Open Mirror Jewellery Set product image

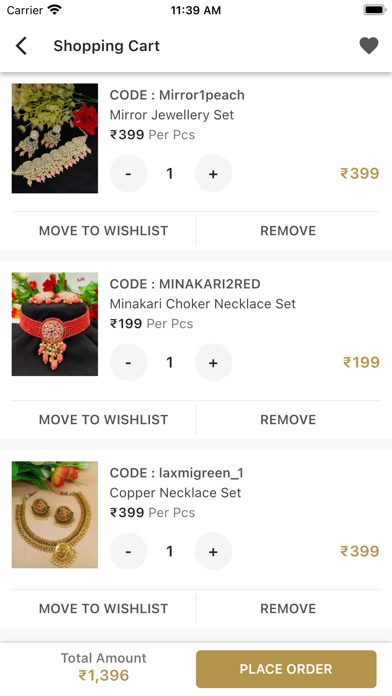55,138
